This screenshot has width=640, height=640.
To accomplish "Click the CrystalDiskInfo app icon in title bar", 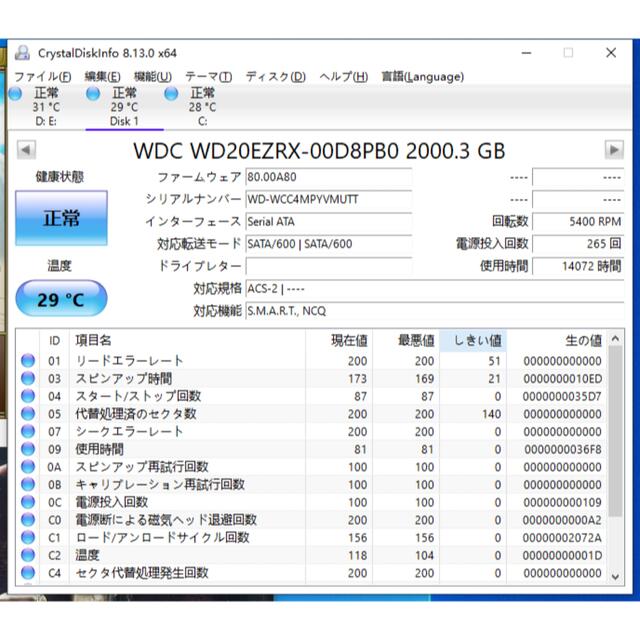I will [22, 53].
